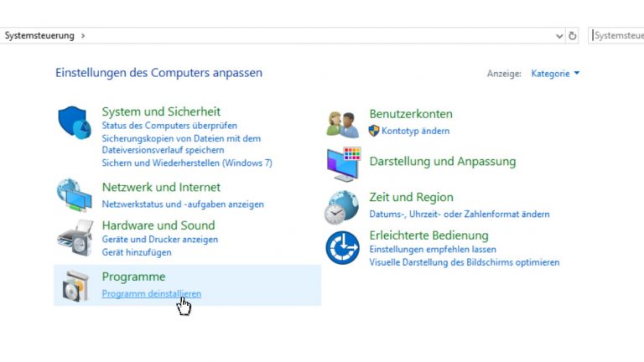The height and width of the screenshot is (362, 644).
Task: Open the Programme category heading
Action: 133,277
